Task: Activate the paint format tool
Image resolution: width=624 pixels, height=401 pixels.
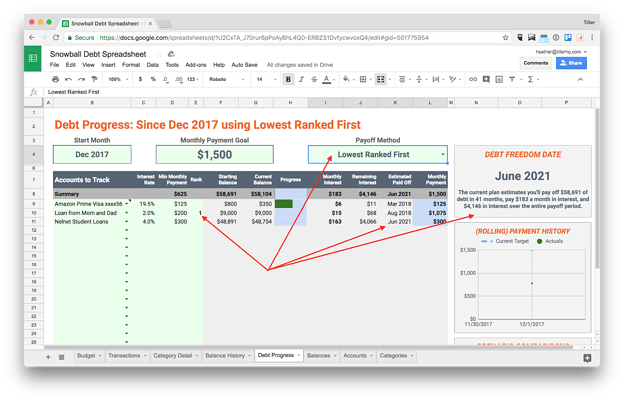Action: tap(94, 79)
